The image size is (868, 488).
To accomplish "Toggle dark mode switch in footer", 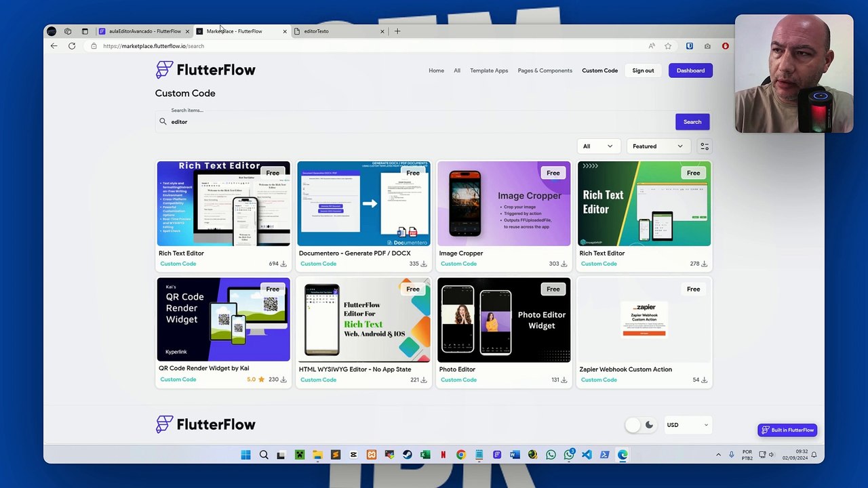I will point(640,425).
